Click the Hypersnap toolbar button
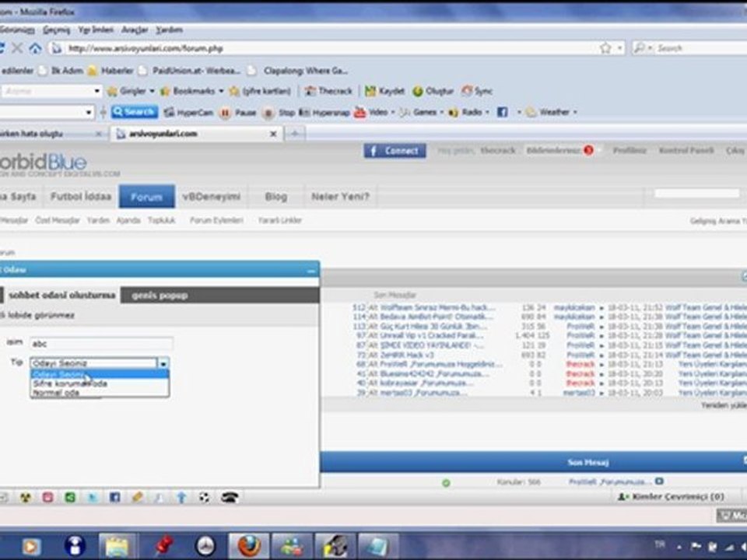This screenshot has width=747, height=560. [324, 112]
